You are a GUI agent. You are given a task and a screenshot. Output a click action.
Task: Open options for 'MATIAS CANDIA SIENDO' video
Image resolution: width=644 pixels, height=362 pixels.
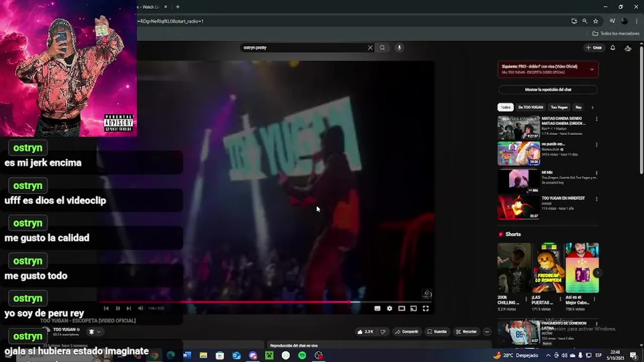point(597,119)
